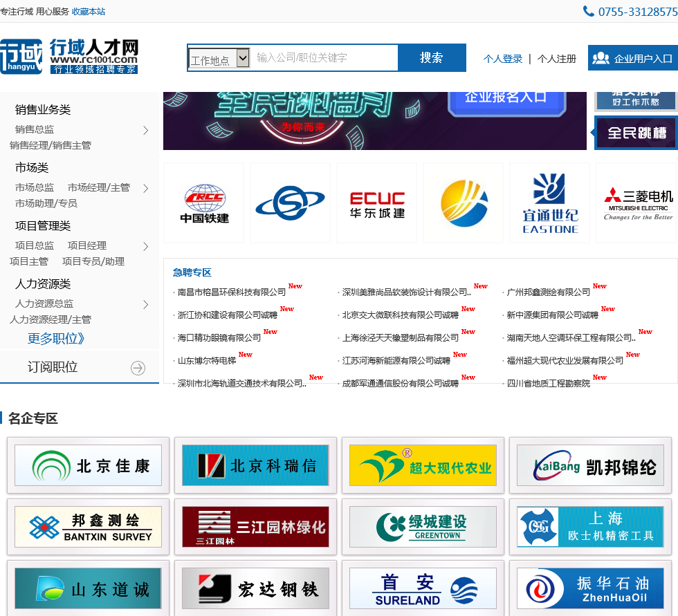The image size is (678, 616).
Task: Expand the 市场类 category arrow
Action: pyautogui.click(x=146, y=188)
